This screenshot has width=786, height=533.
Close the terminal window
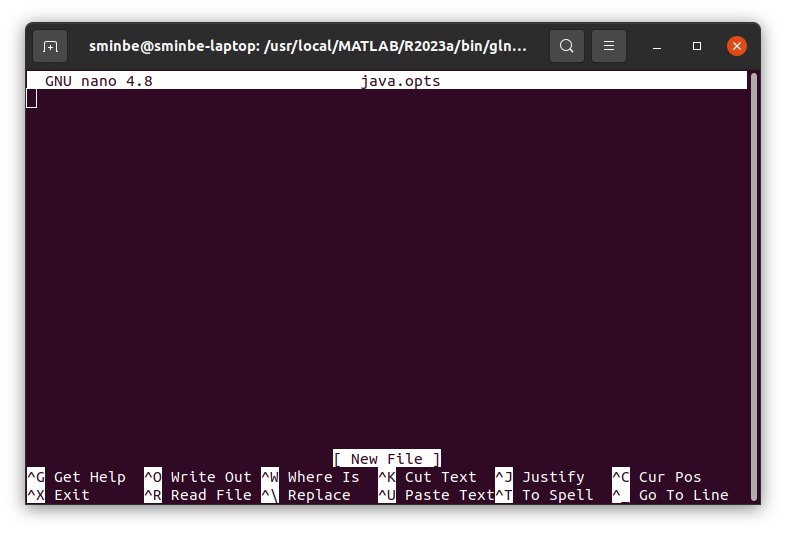737,46
